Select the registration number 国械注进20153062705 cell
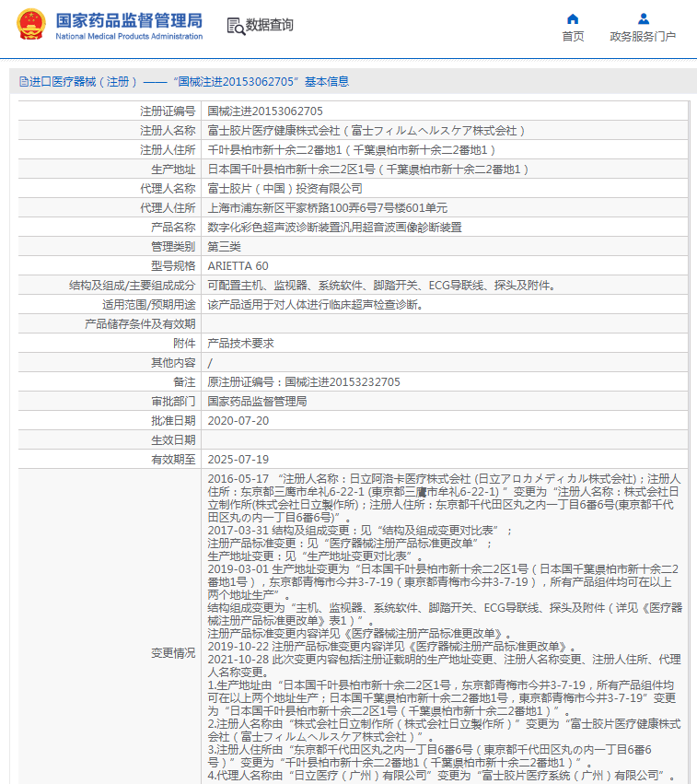This screenshot has height=784, width=697. (x=265, y=111)
